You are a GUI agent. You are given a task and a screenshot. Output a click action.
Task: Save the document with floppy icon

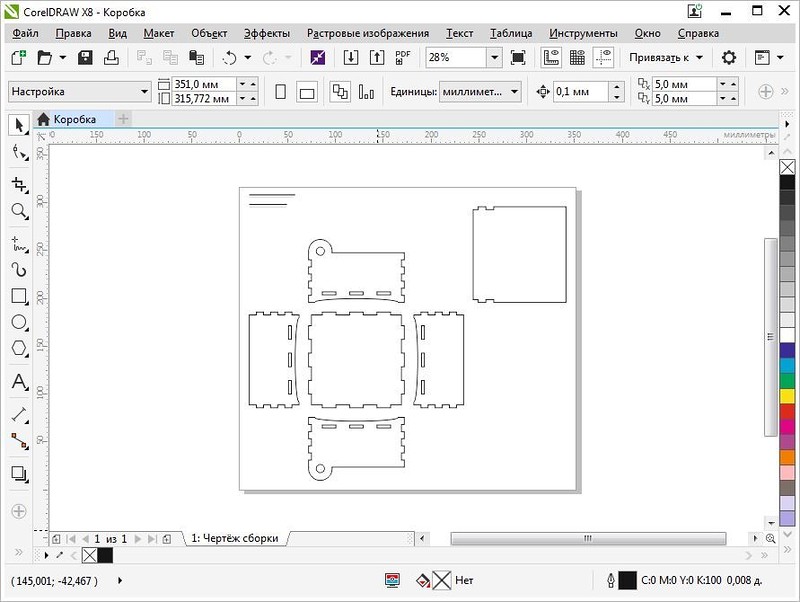point(85,57)
